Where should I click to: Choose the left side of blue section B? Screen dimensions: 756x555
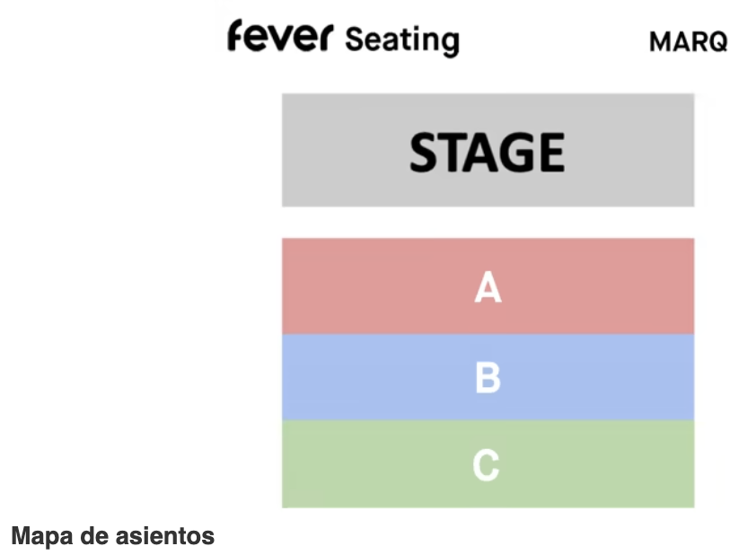[x=296, y=377]
